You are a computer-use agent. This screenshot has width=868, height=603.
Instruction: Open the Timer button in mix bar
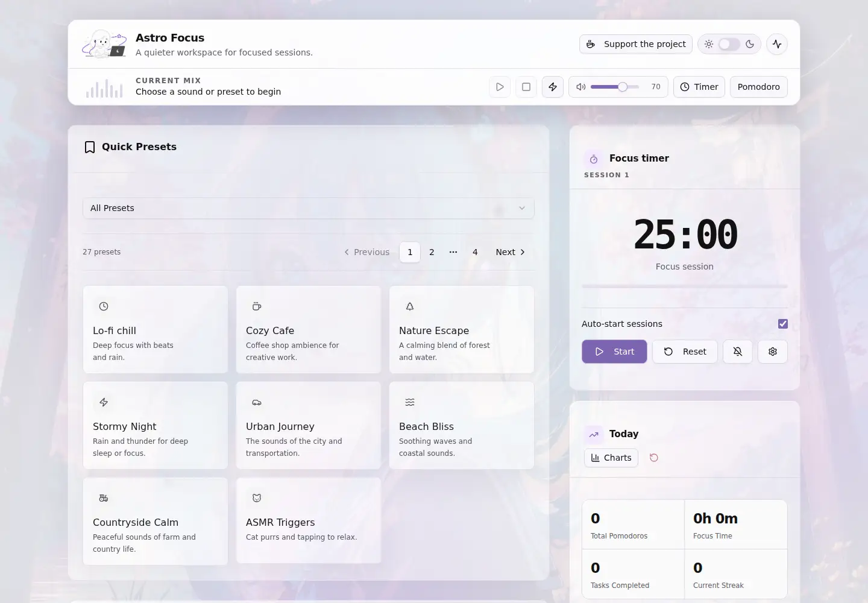tap(699, 87)
